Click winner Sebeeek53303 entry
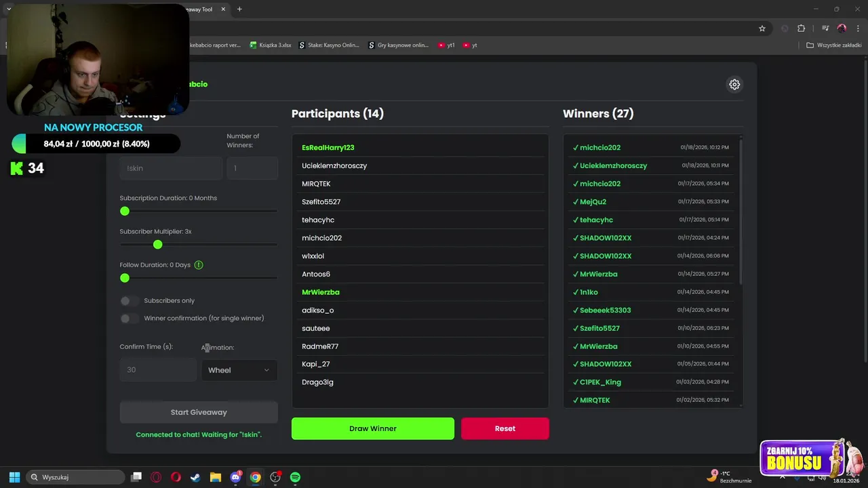 click(x=651, y=310)
